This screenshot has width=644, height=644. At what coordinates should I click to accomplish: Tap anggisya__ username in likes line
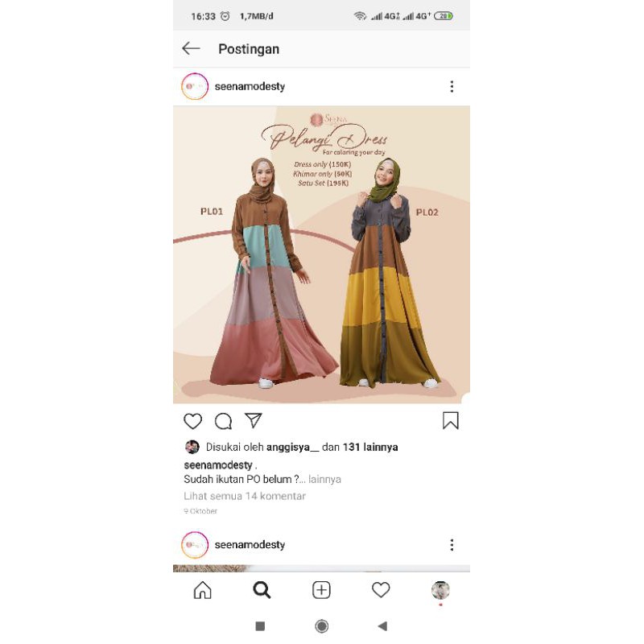click(292, 447)
